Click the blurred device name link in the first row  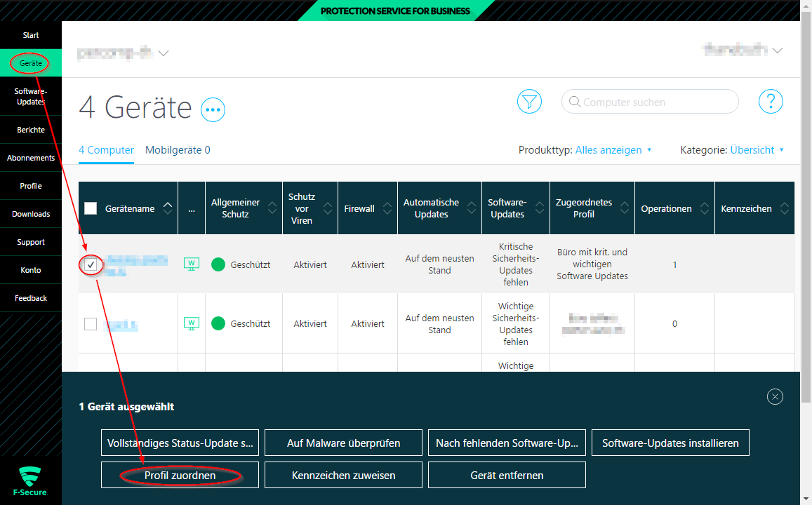point(135,265)
